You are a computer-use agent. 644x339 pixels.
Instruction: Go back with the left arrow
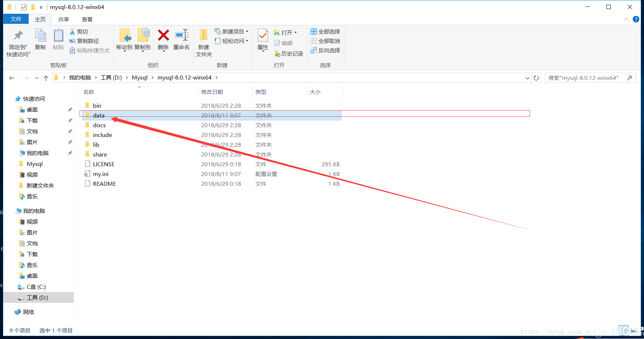click(12, 78)
